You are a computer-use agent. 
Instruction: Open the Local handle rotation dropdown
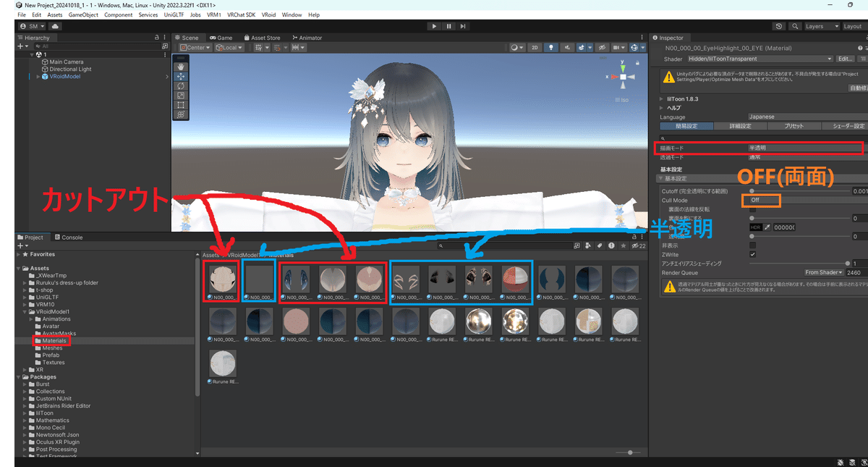pyautogui.click(x=230, y=48)
